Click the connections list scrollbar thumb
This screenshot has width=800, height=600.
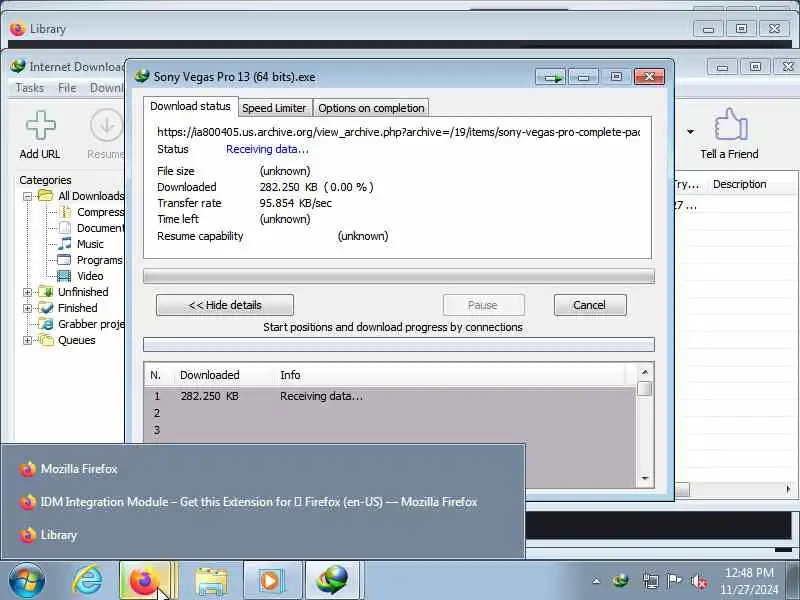coord(645,389)
